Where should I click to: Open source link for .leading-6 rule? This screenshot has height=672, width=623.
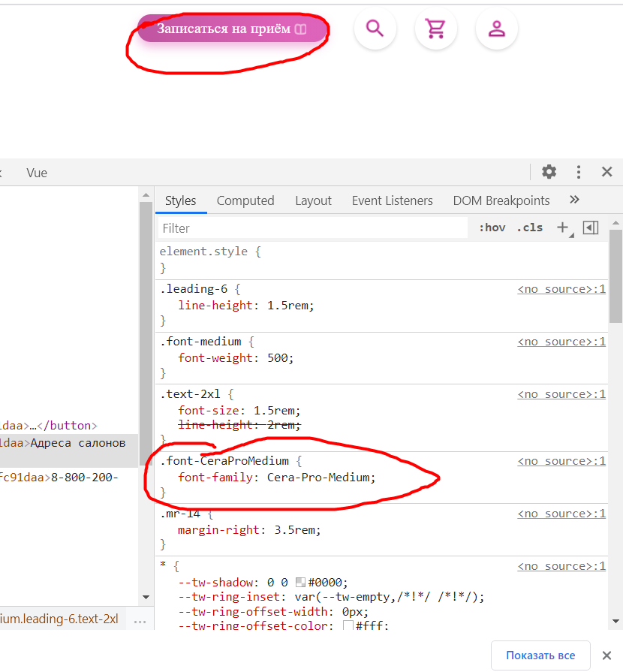[561, 289]
